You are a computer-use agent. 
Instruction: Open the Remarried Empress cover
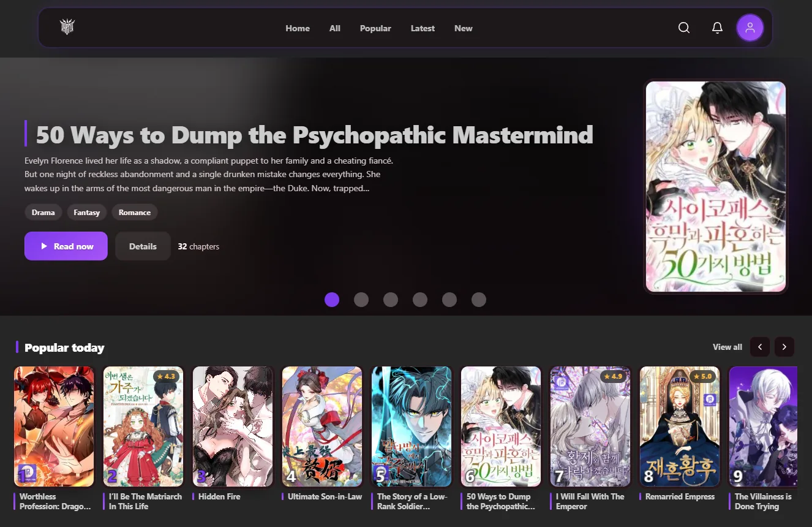tap(680, 427)
